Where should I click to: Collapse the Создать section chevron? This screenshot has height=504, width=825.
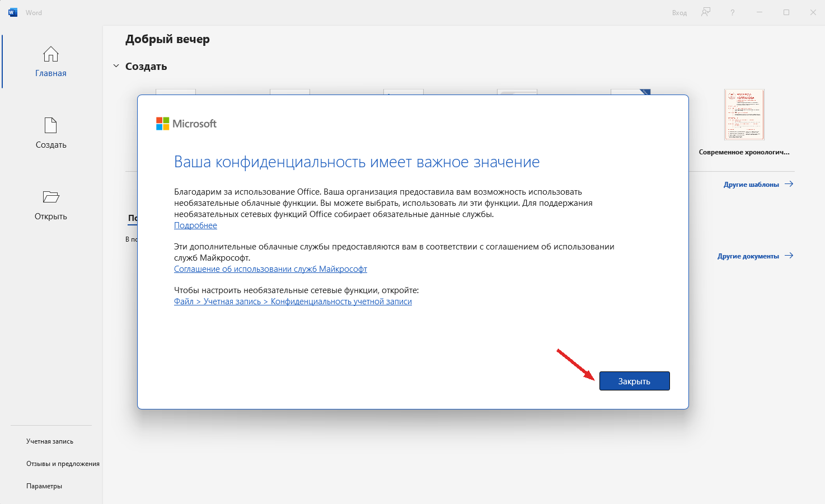point(116,66)
